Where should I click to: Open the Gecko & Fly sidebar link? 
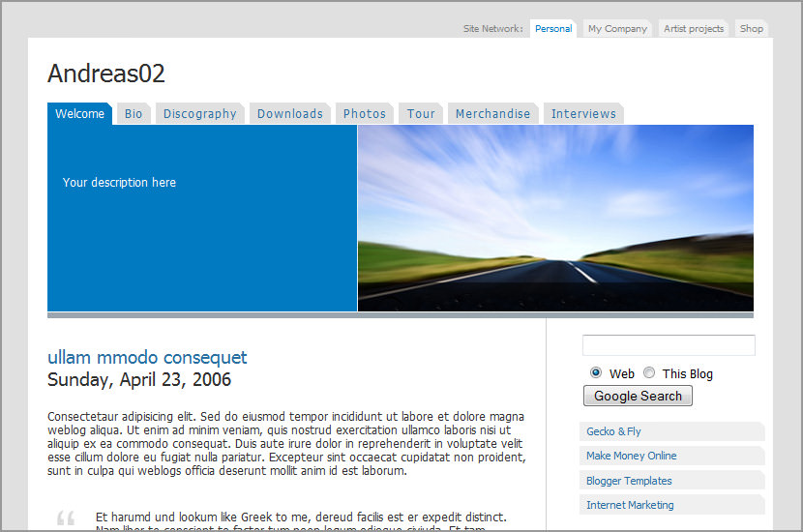613,431
